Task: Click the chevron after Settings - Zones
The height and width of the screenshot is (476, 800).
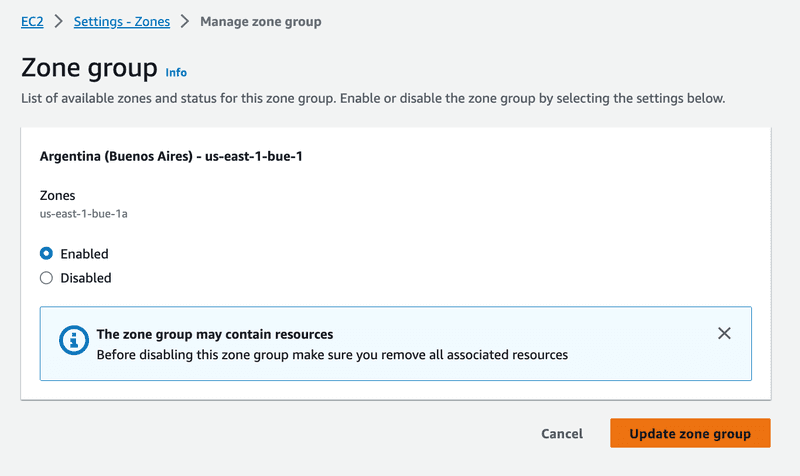Action: point(185,21)
